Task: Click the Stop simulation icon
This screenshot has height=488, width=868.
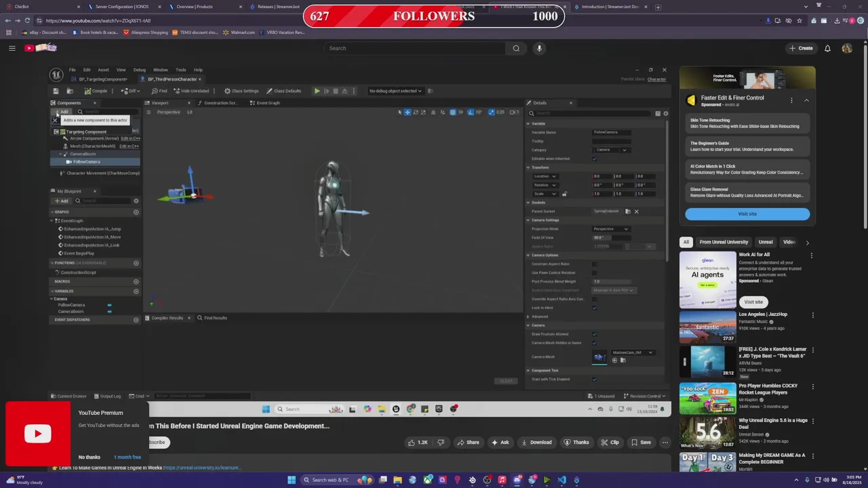Action: coord(336,91)
